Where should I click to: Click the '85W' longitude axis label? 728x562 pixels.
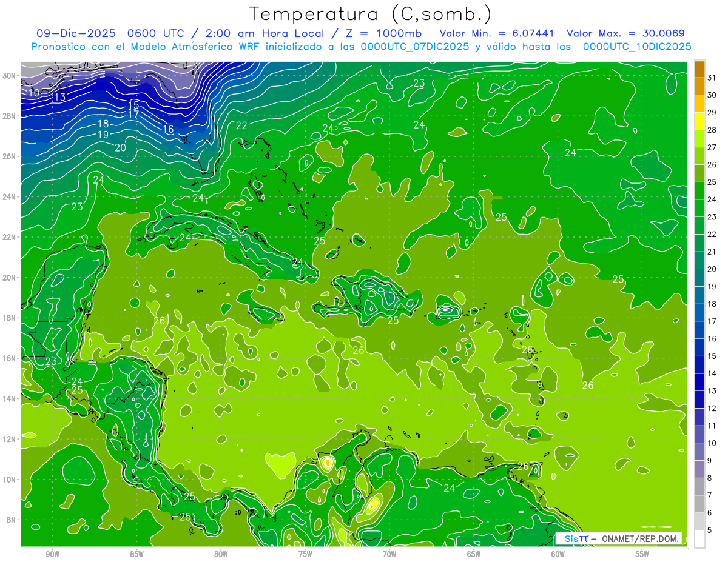click(x=136, y=554)
